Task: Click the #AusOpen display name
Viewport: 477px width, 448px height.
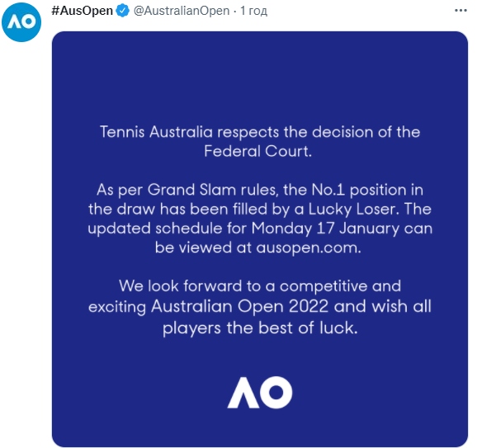Action: pos(83,11)
